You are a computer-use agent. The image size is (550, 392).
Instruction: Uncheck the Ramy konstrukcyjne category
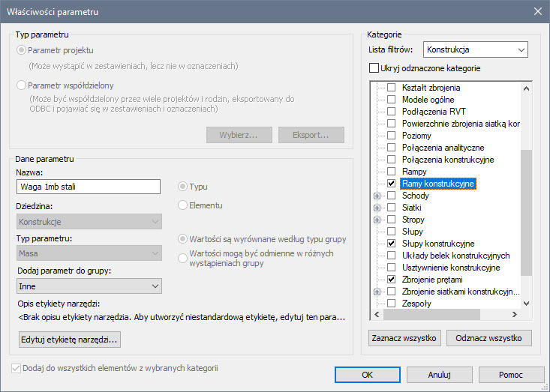[391, 184]
